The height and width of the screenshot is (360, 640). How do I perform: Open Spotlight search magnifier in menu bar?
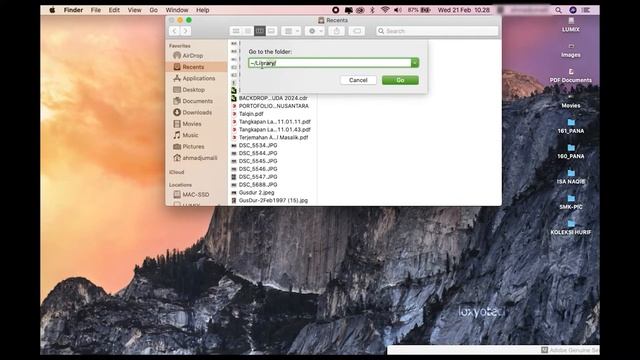point(558,10)
